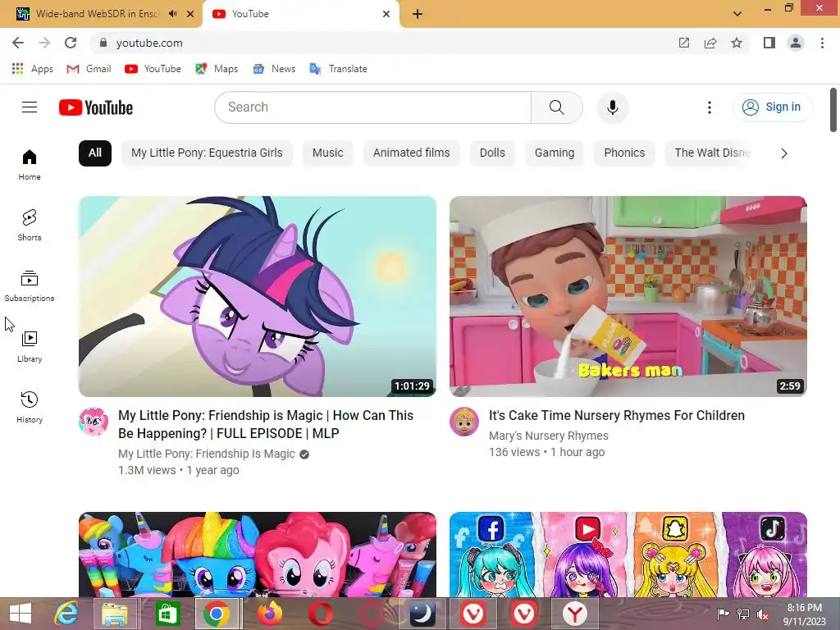Play the Twilight Sparkle video thumbnail
Viewport: 840px width, 630px height.
(x=257, y=296)
